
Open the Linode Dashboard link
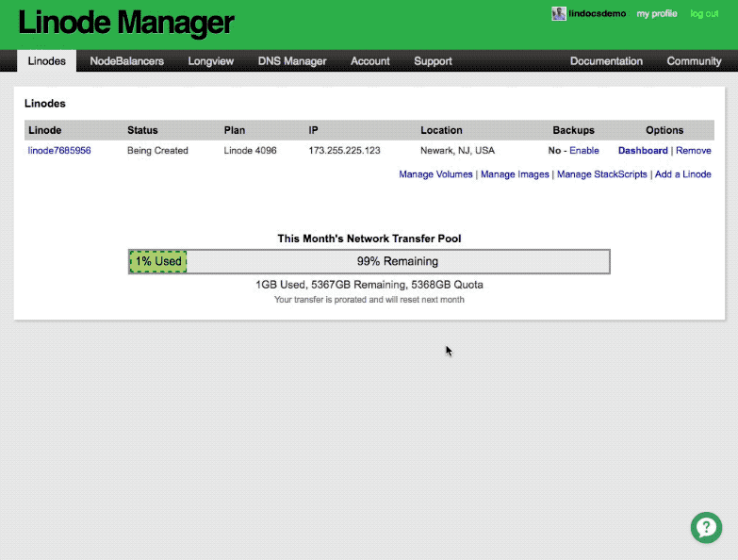pyautogui.click(x=643, y=151)
